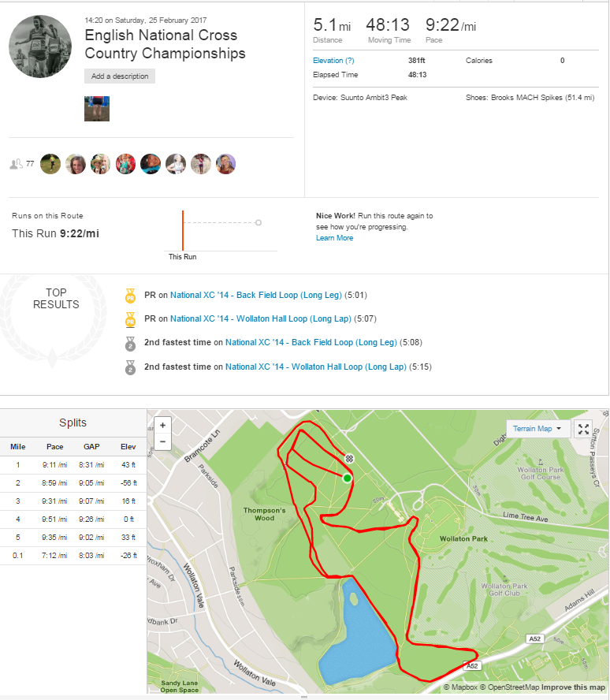Select the This Run marker on the chart

point(183,230)
